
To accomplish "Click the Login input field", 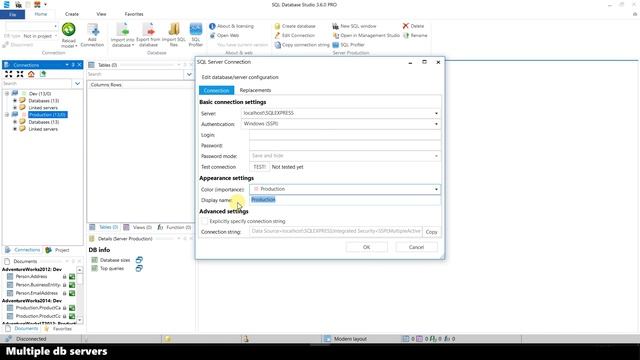I will coord(345,135).
